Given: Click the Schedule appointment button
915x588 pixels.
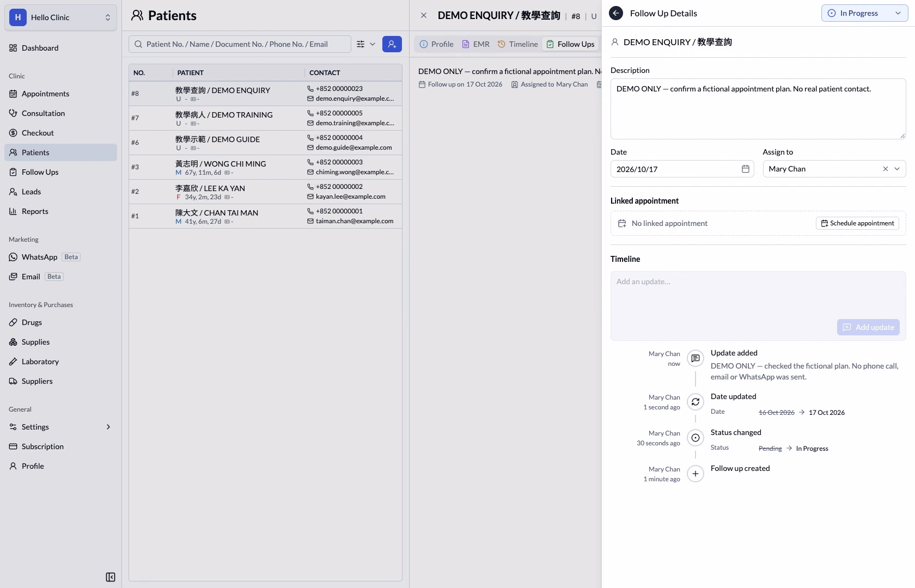Looking at the screenshot, I should click(857, 223).
